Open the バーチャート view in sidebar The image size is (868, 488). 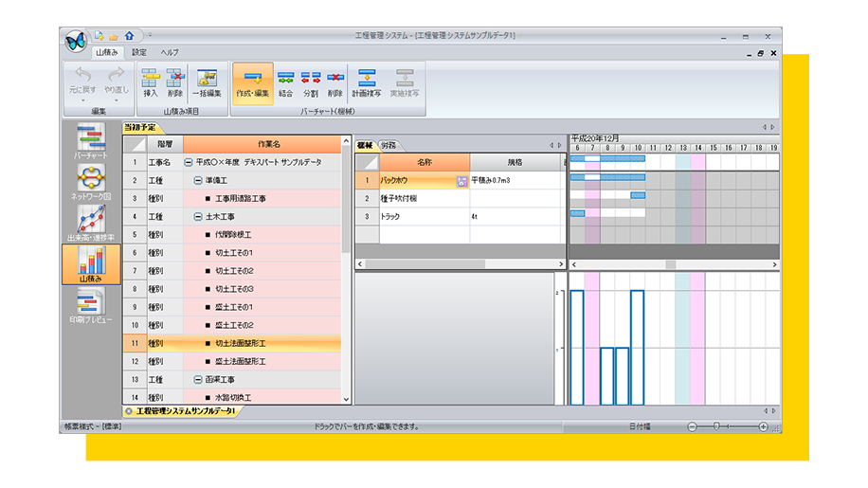click(x=91, y=141)
